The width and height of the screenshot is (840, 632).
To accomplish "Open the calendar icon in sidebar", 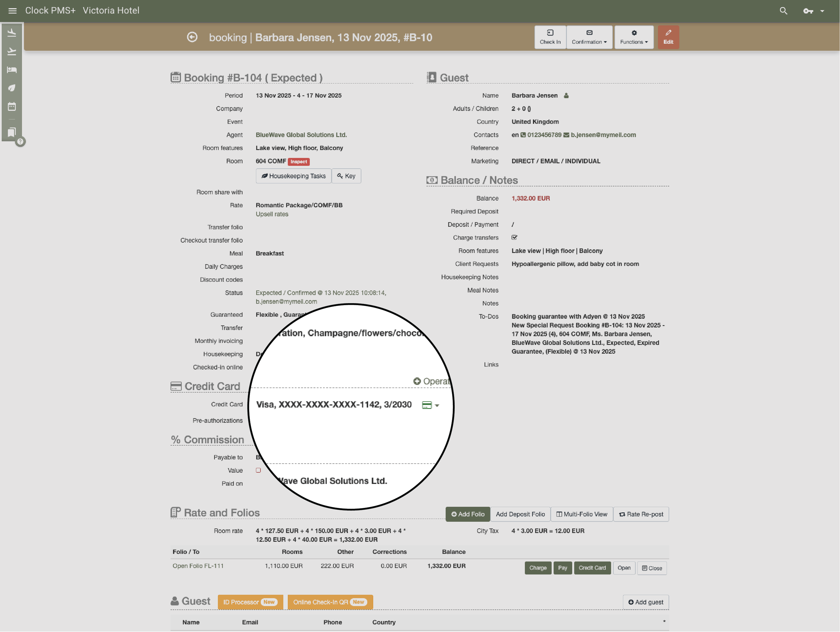I will (x=12, y=106).
